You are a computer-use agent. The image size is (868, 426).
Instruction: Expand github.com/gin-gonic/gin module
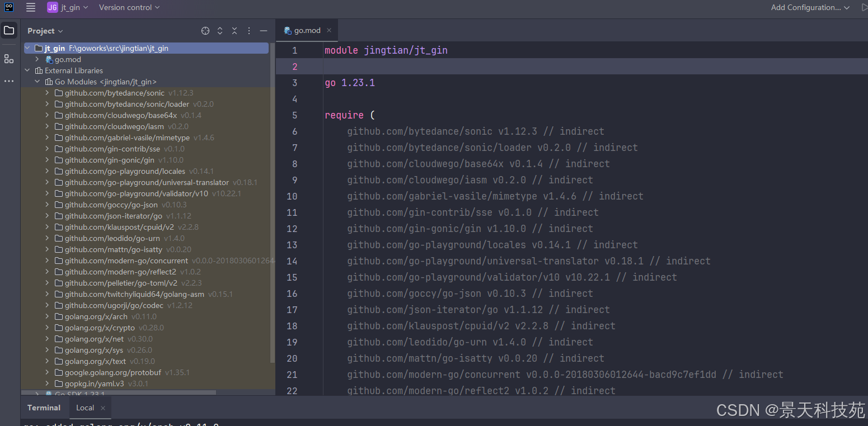[x=47, y=160]
